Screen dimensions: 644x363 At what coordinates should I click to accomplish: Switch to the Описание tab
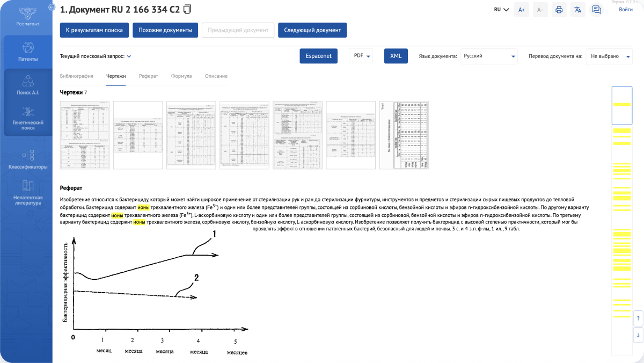tap(216, 76)
